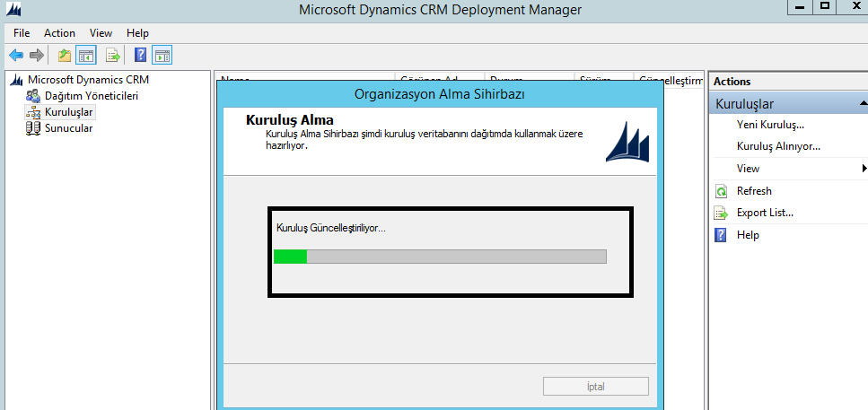
Task: Collapse the Kuruluşlar actions section
Action: pyautogui.click(x=863, y=103)
